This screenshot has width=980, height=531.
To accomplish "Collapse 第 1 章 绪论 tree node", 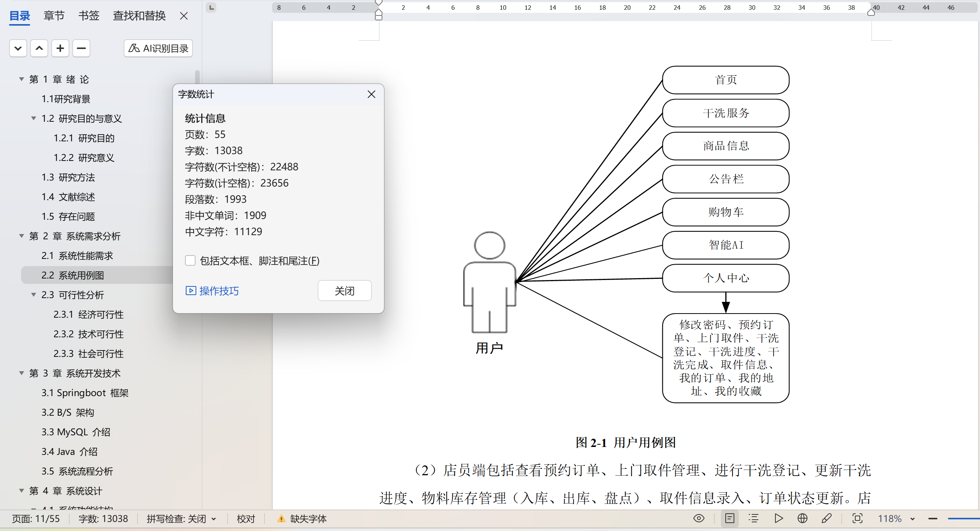I will click(x=22, y=79).
